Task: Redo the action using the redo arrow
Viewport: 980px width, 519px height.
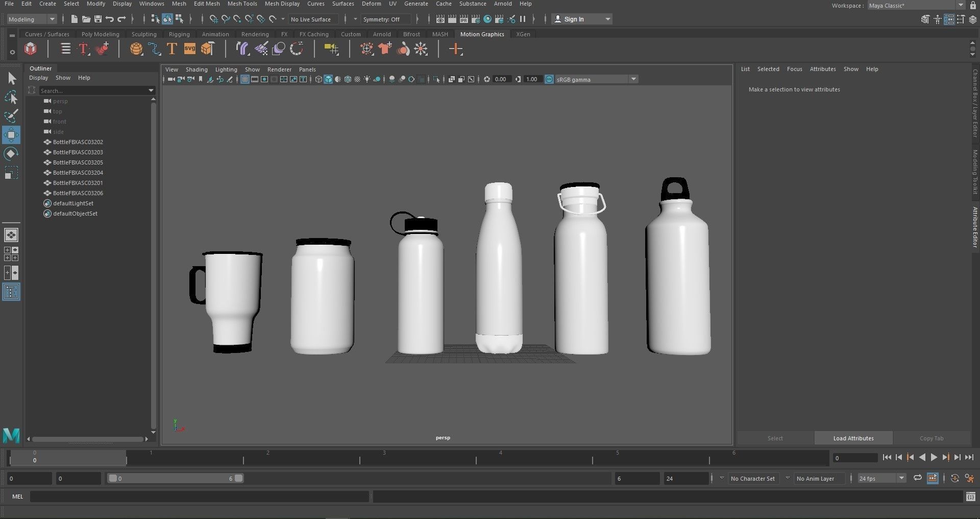Action: pos(121,19)
